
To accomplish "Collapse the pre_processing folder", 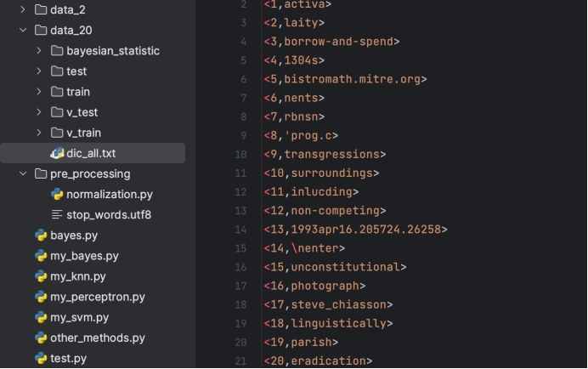I will coord(23,173).
